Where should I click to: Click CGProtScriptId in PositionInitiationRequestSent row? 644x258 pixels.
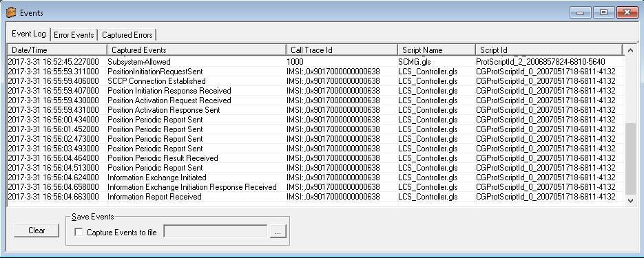pos(546,72)
